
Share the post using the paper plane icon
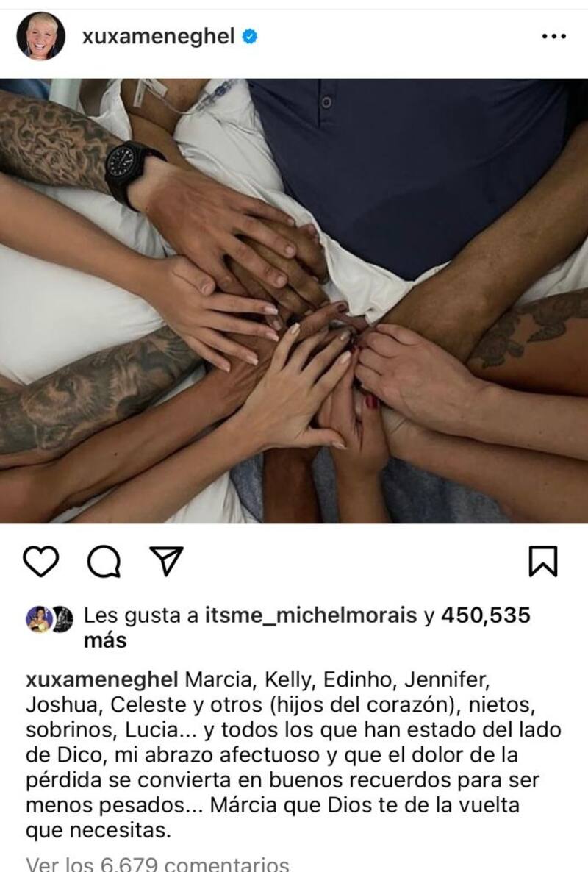(x=166, y=560)
